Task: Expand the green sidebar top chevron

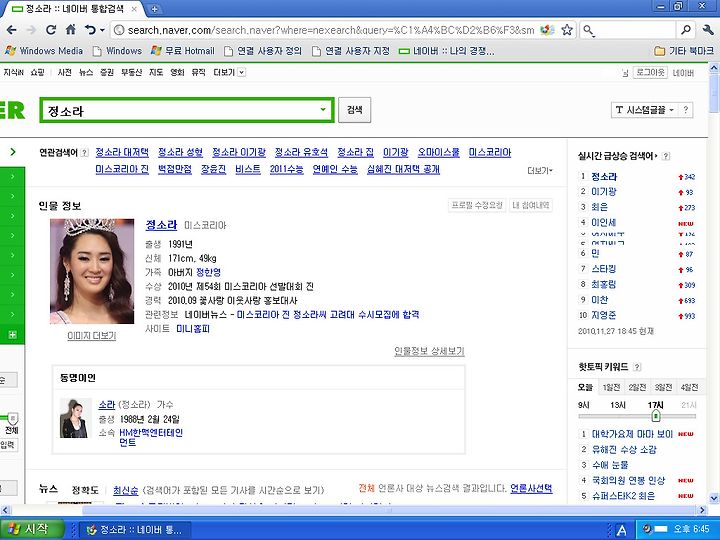Action: 13,152
